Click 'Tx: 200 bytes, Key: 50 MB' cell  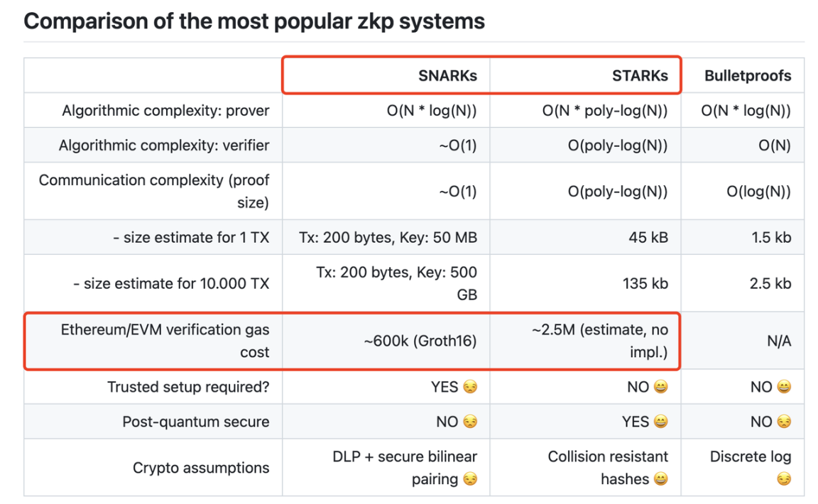tap(388, 238)
